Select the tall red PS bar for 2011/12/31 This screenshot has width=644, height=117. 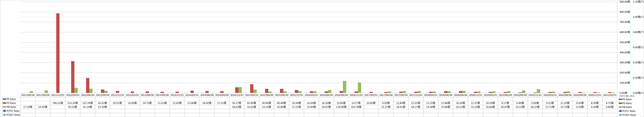(58, 53)
